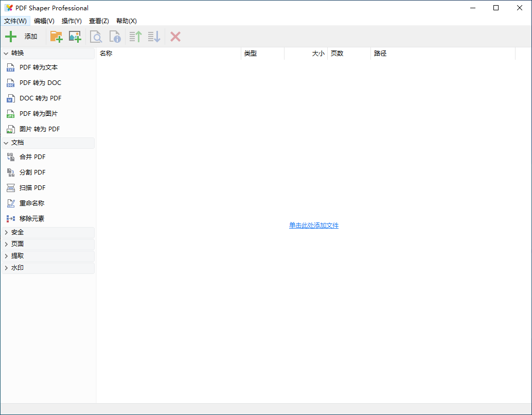This screenshot has width=532, height=415.
Task: Open the file preview magnifier icon
Action: coord(96,37)
